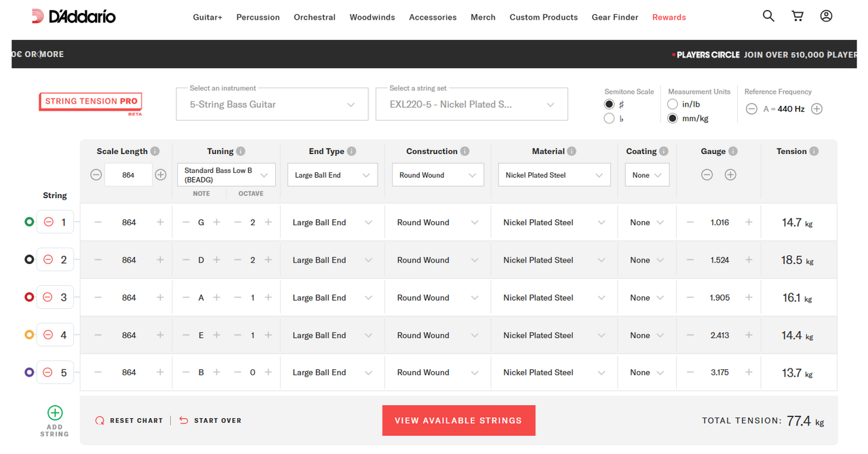Click string 1 green color marker
Screen dimensions: 868x454
point(29,222)
